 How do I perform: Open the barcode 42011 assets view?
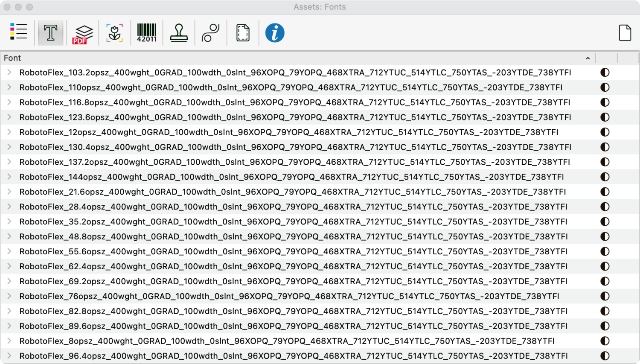coord(146,33)
